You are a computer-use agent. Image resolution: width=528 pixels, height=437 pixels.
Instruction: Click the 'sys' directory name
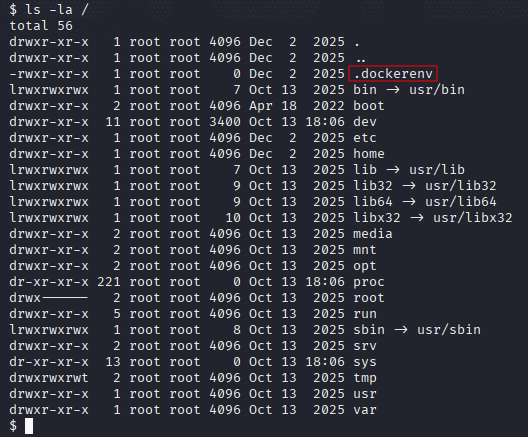point(365,362)
